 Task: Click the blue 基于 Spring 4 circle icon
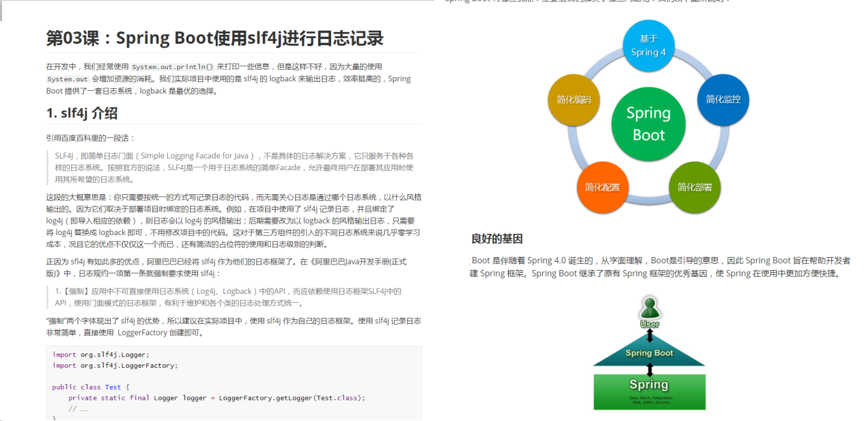(647, 45)
